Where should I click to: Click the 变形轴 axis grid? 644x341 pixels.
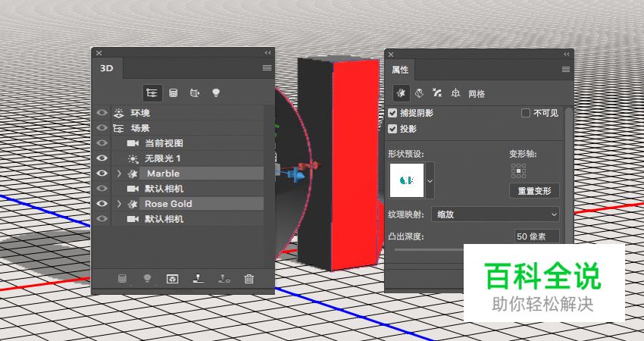pyautogui.click(x=518, y=170)
